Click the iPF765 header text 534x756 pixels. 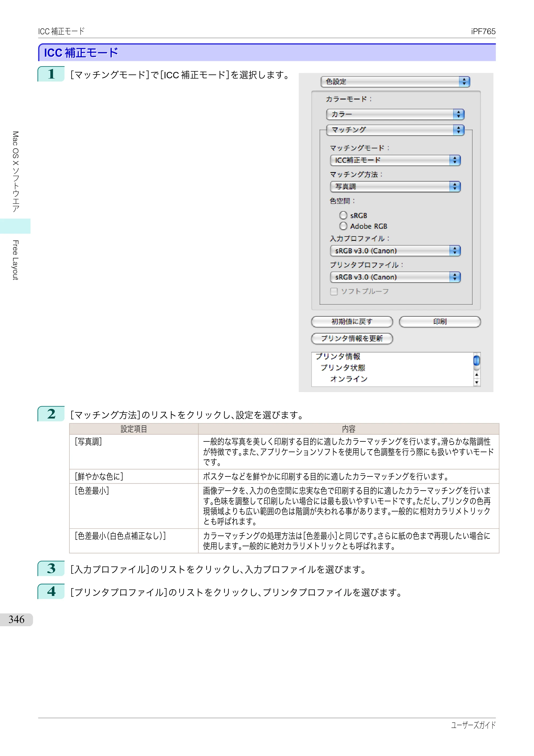[483, 31]
